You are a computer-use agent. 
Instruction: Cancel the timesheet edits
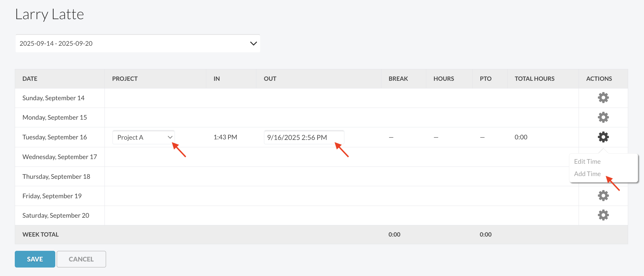click(81, 259)
